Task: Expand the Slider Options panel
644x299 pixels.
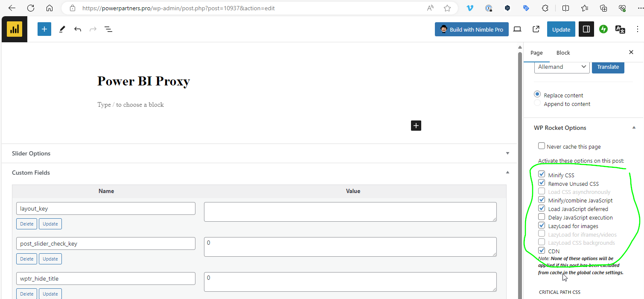Action: [x=507, y=153]
